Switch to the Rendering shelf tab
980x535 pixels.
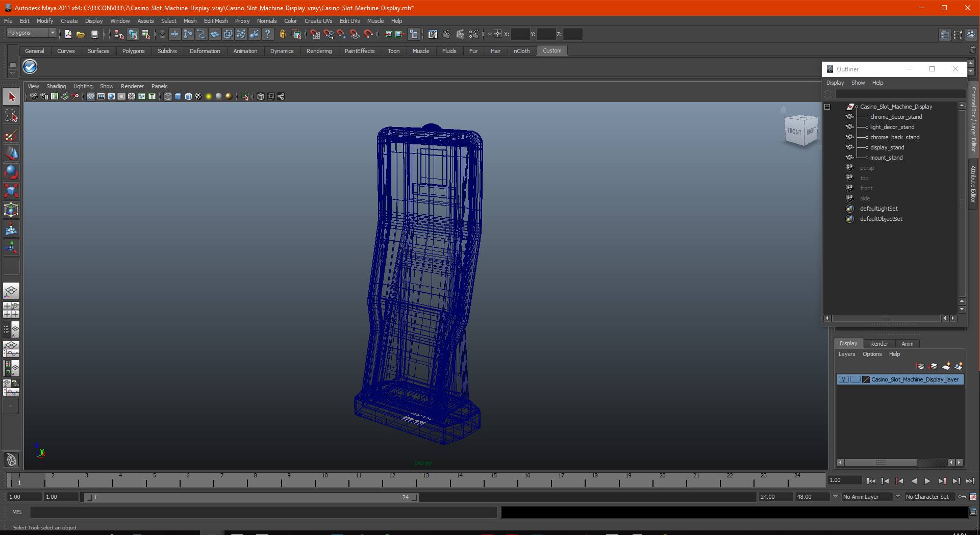319,51
